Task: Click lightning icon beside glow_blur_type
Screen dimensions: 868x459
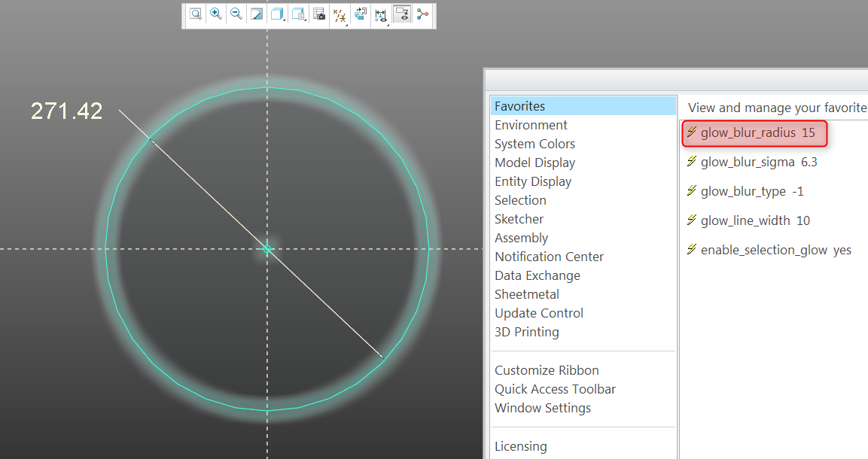Action: (691, 190)
